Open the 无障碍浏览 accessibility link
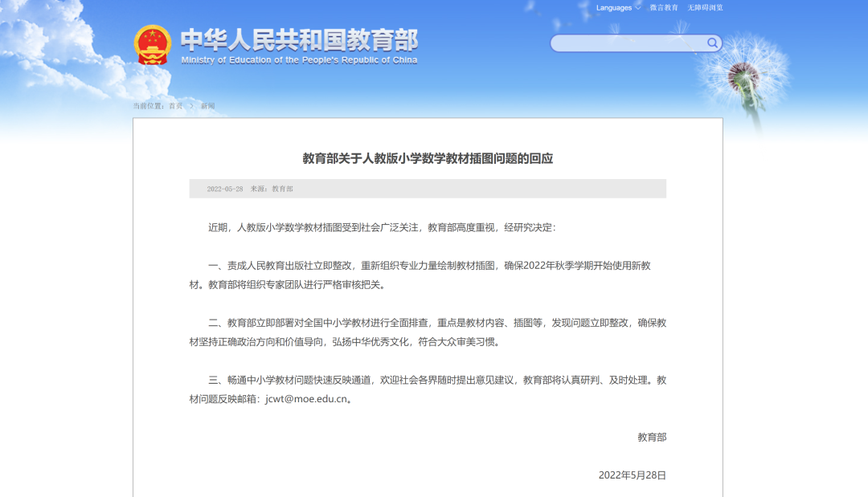This screenshot has width=868, height=497. 706,8
